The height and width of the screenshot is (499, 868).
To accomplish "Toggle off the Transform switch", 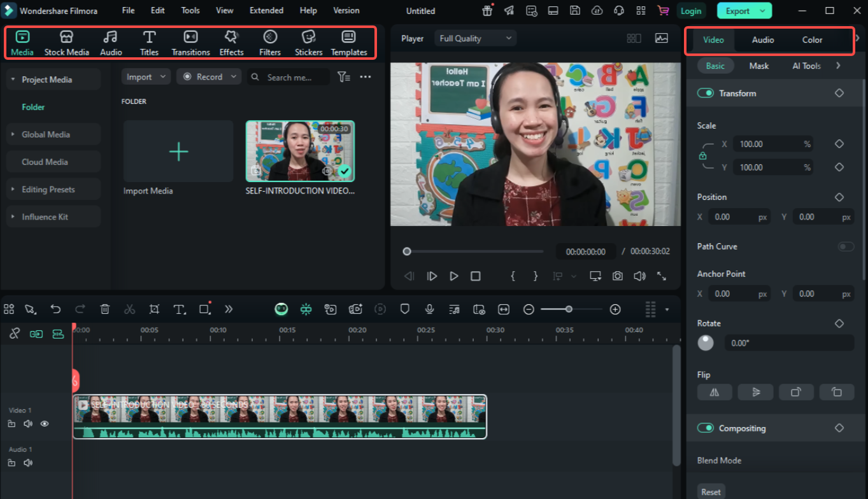I will (x=706, y=92).
